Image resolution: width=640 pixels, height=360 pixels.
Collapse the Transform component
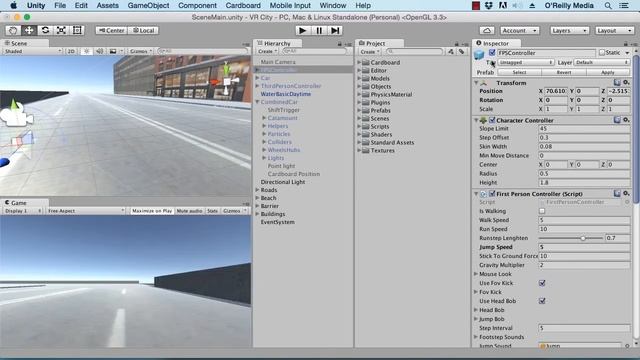click(x=476, y=83)
